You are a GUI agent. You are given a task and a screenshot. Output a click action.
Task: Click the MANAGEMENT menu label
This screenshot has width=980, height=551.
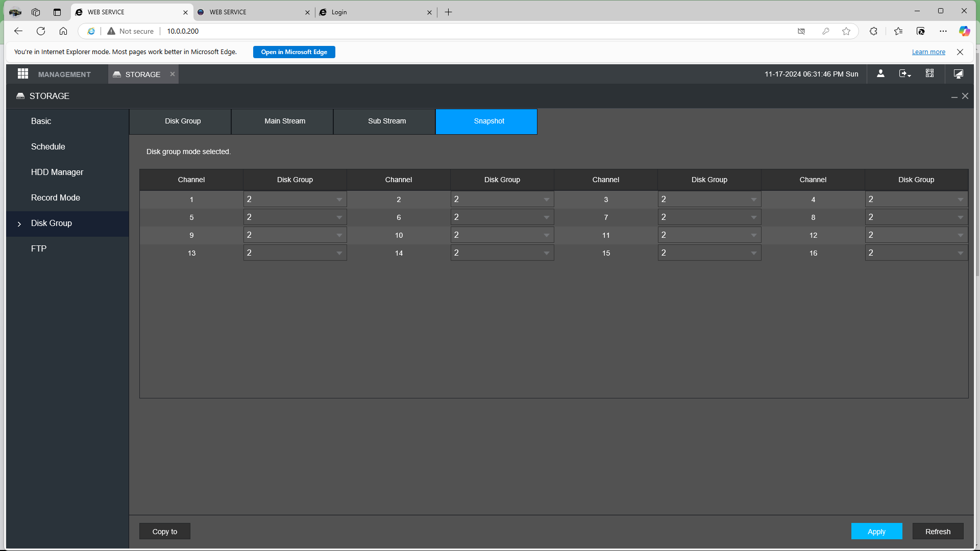(x=64, y=74)
